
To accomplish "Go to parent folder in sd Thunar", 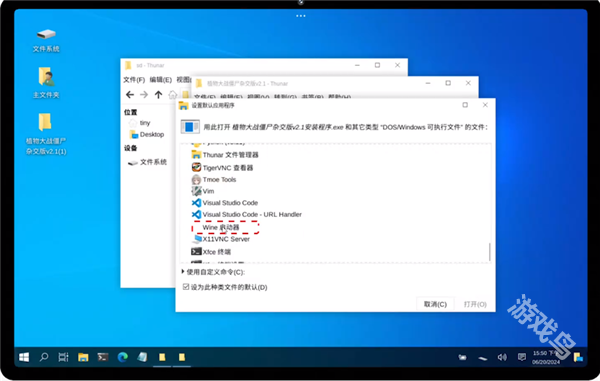I will (x=158, y=94).
